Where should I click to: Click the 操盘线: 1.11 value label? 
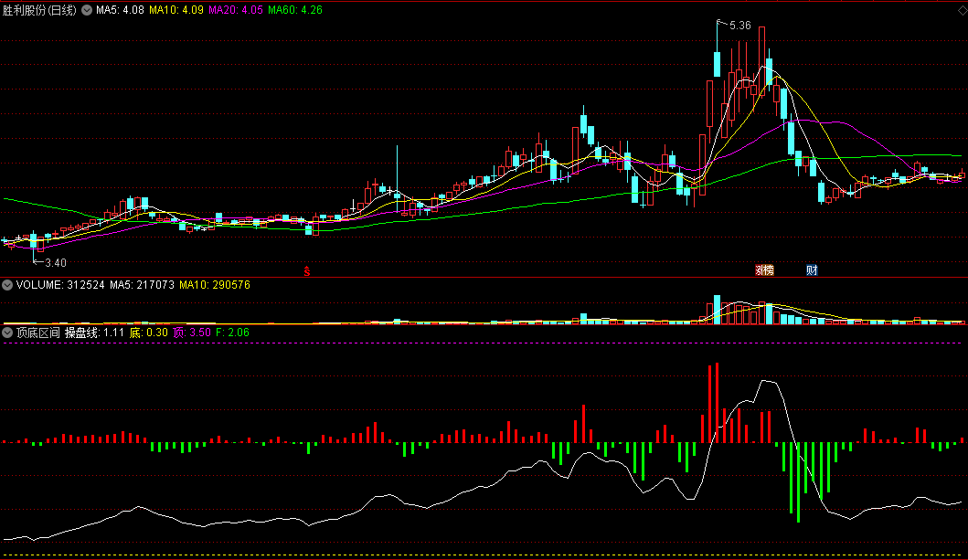tap(94, 333)
